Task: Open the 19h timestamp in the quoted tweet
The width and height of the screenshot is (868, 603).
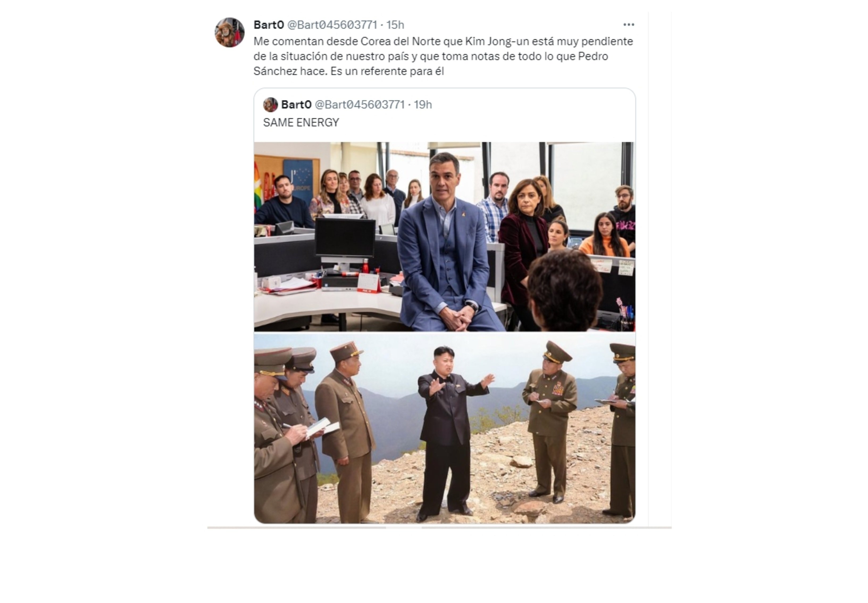Action: pyautogui.click(x=423, y=105)
